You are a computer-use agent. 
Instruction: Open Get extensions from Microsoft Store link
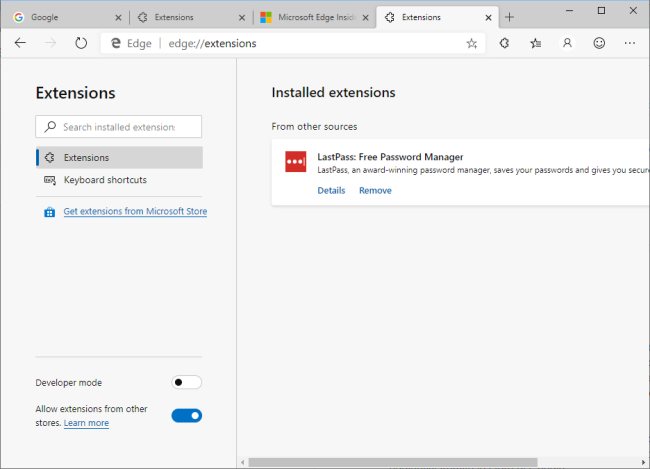(135, 212)
